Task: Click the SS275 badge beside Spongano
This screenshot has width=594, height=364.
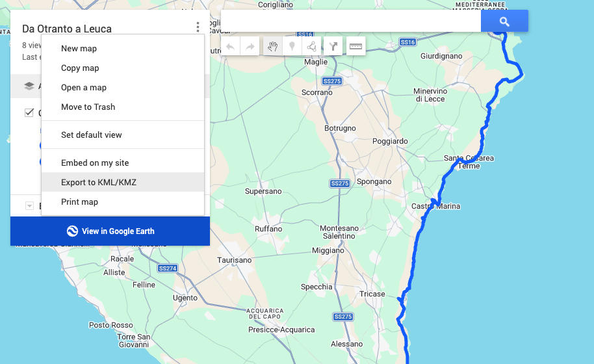Action: click(x=339, y=183)
